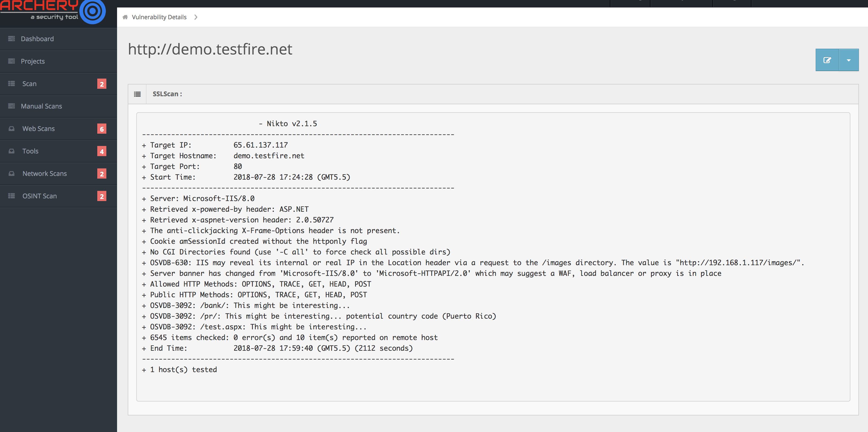Click the red badge 6 on Web Scans
Image resolution: width=868 pixels, height=432 pixels.
click(x=102, y=129)
